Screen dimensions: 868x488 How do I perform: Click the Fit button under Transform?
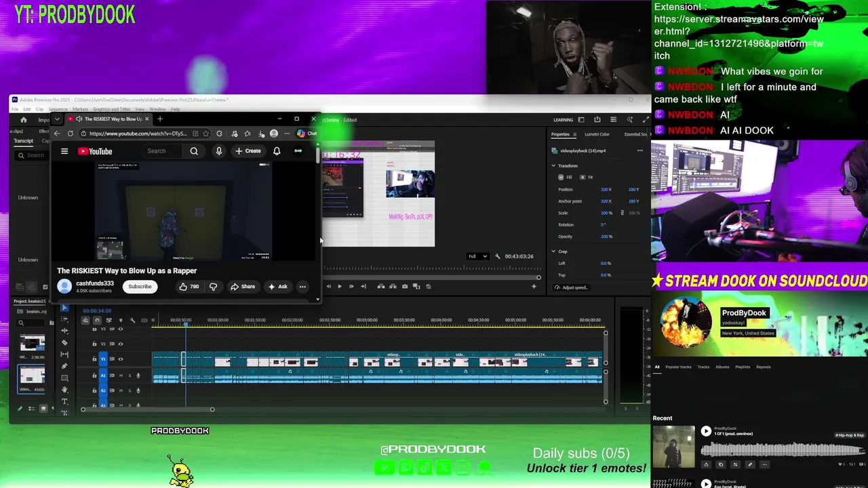tap(586, 178)
